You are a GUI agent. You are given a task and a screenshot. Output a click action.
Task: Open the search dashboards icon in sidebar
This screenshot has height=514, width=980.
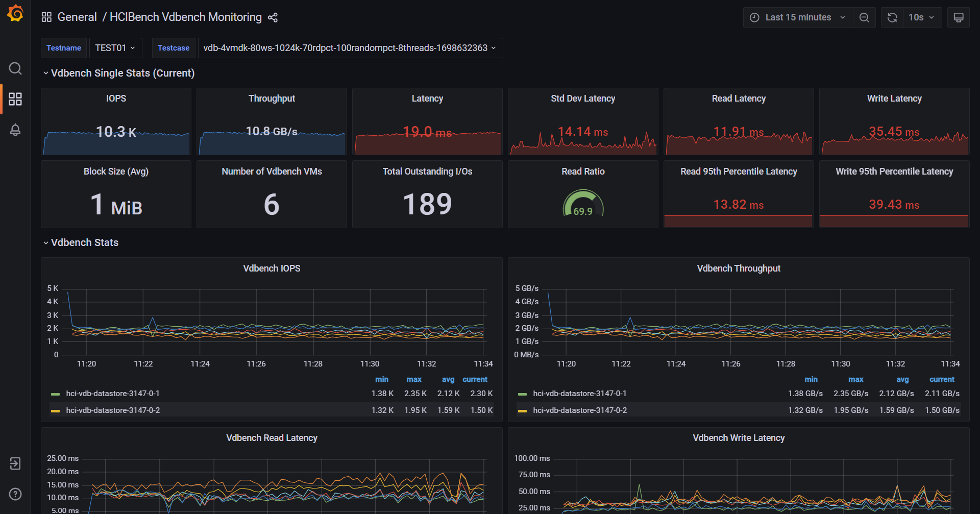[15, 68]
